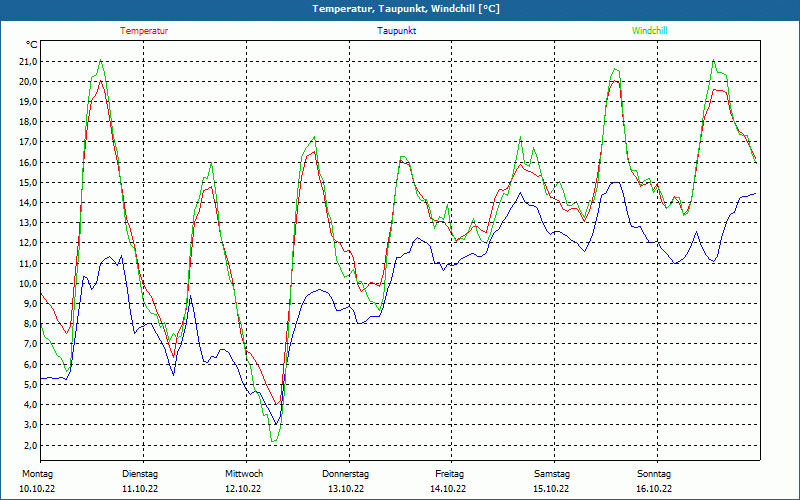Click the 21,0 y-axis value
The width and height of the screenshot is (800, 500).
pos(28,62)
